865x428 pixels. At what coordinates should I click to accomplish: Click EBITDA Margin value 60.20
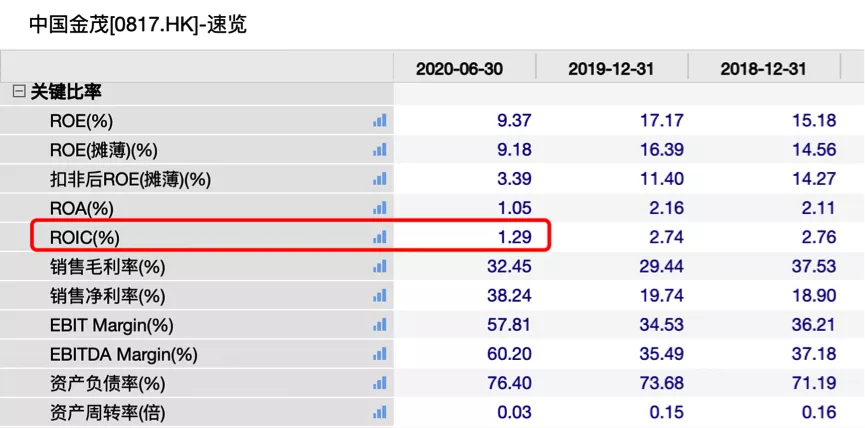pos(509,354)
